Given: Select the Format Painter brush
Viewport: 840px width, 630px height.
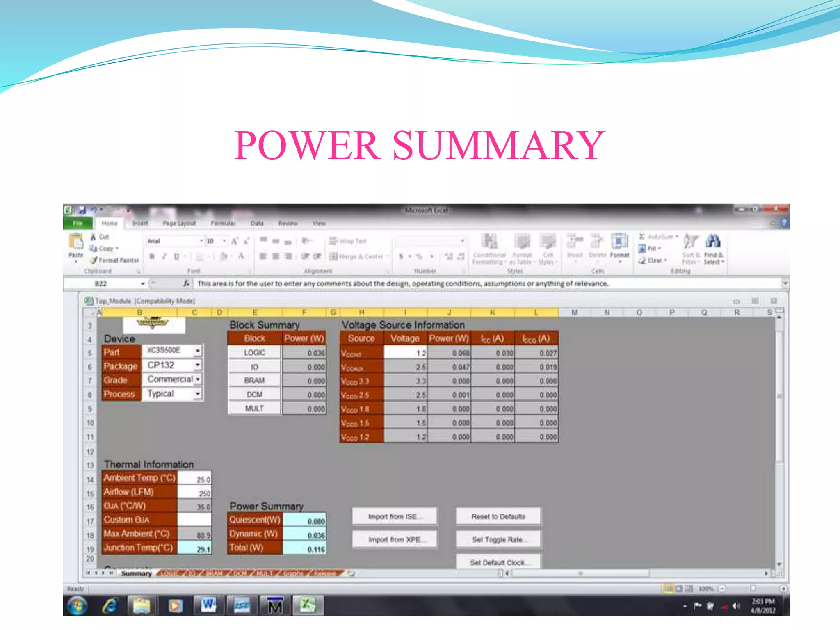Looking at the screenshot, I should (x=94, y=260).
